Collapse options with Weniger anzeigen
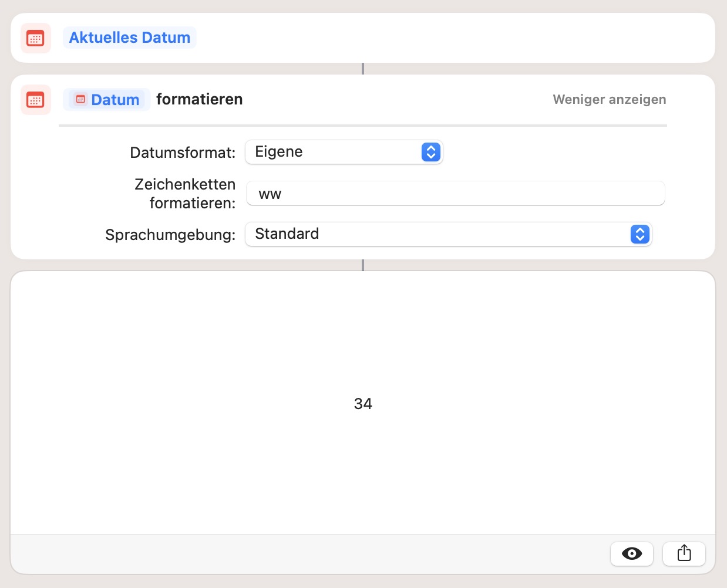This screenshot has height=588, width=727. [609, 99]
